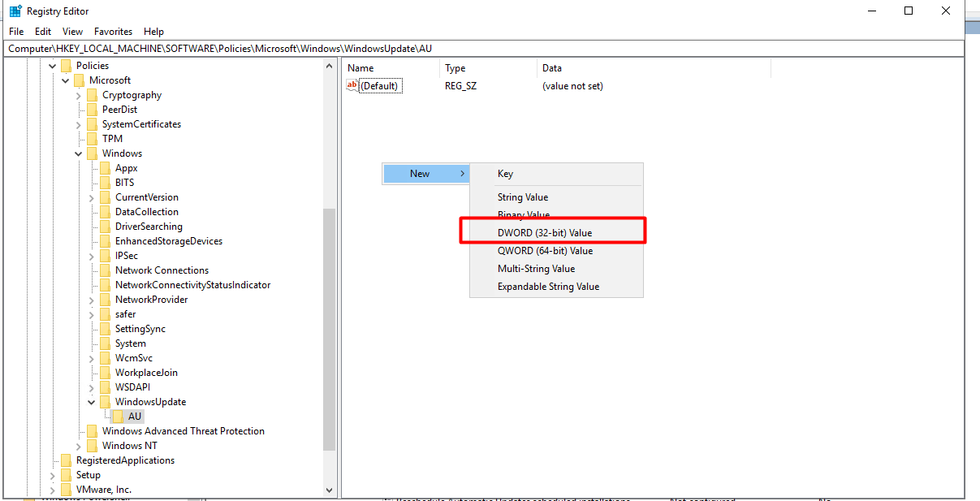980x501 pixels.
Task: Click the Registry Editor app icon in title bar
Action: click(15, 11)
